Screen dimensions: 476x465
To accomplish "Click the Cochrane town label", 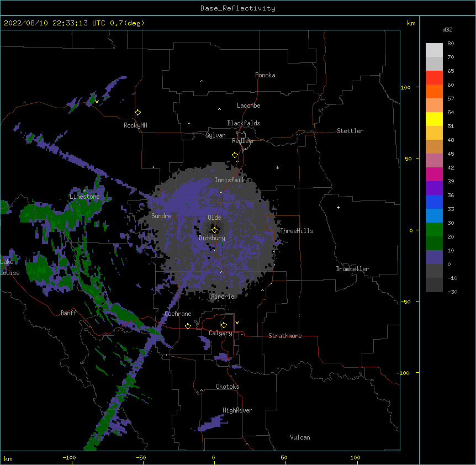I will (x=178, y=314).
